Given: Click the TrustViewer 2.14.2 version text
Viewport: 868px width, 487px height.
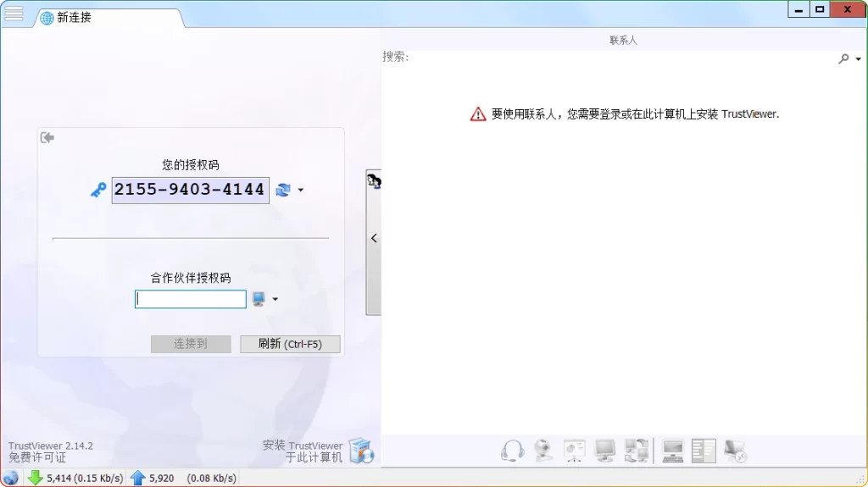Looking at the screenshot, I should pos(50,445).
